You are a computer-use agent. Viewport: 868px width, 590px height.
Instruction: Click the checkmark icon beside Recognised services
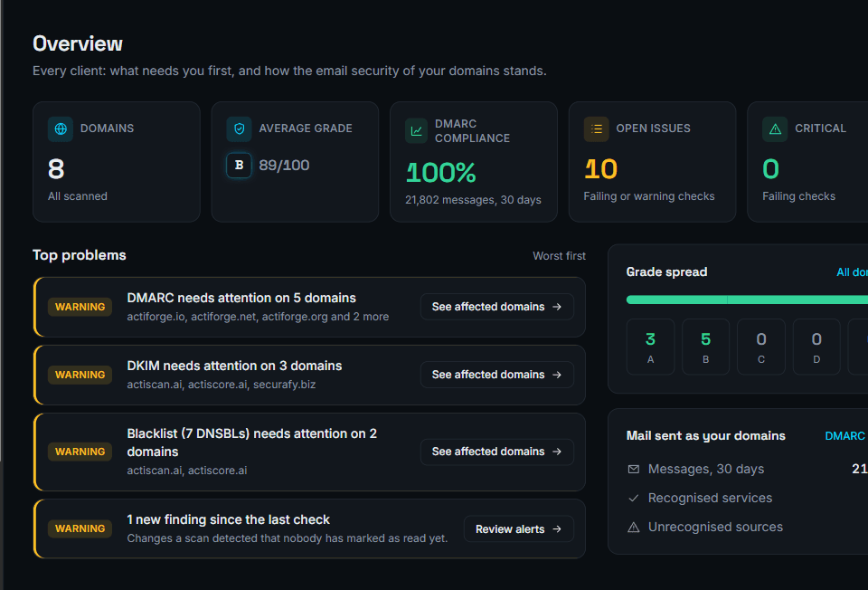[633, 498]
